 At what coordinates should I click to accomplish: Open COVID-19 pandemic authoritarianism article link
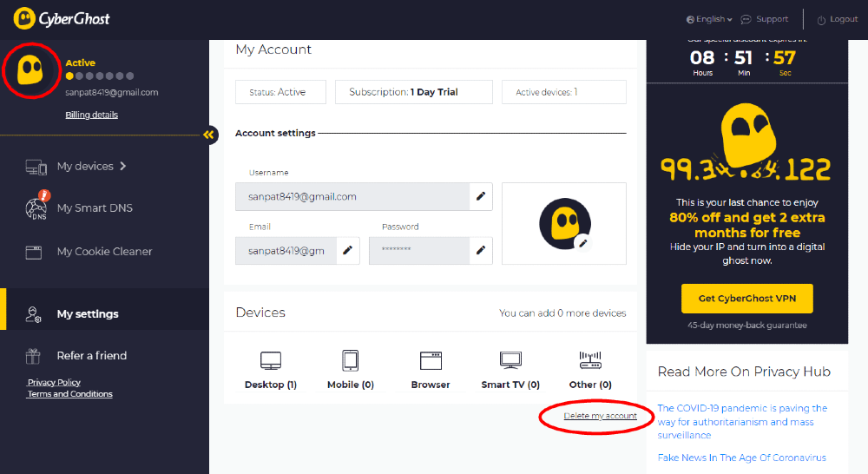point(742,421)
